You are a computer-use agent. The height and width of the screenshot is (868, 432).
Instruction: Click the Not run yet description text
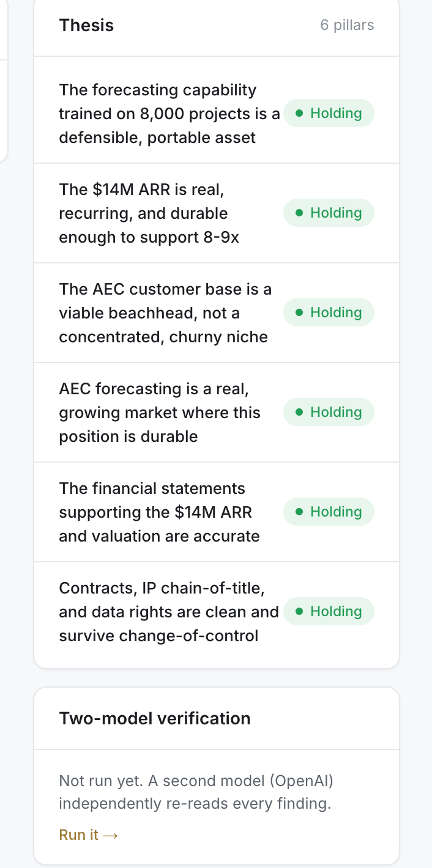[196, 792]
